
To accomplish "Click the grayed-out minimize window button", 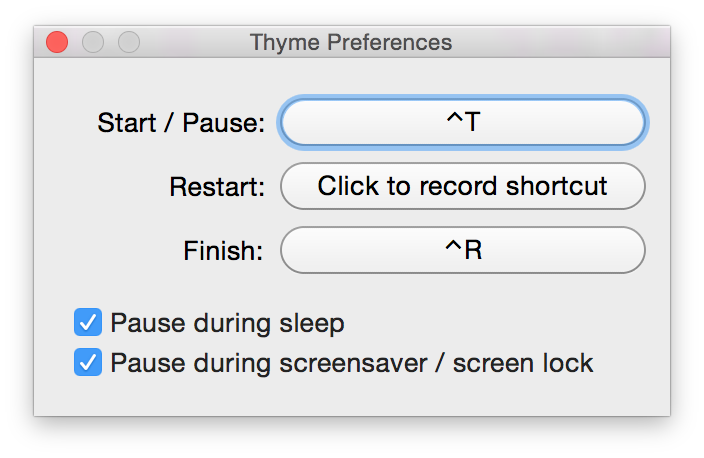I will tap(93, 43).
